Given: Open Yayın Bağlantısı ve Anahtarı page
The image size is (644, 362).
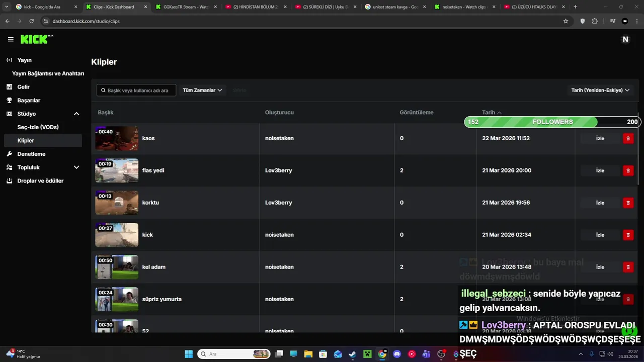Looking at the screenshot, I should (x=48, y=73).
